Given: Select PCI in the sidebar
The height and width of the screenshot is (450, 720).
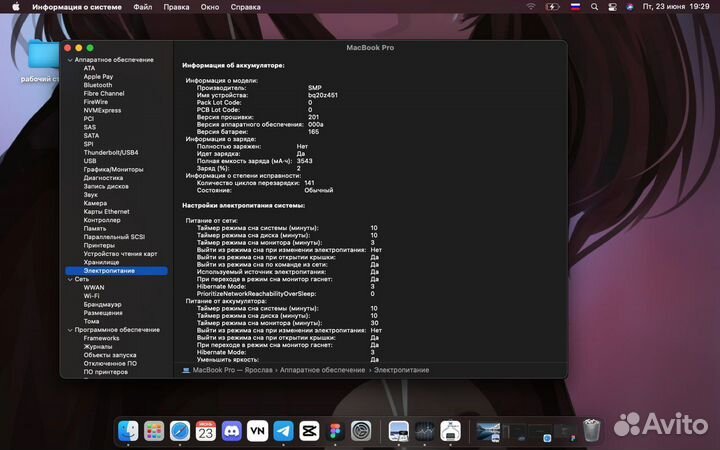Looking at the screenshot, I should tap(89, 118).
